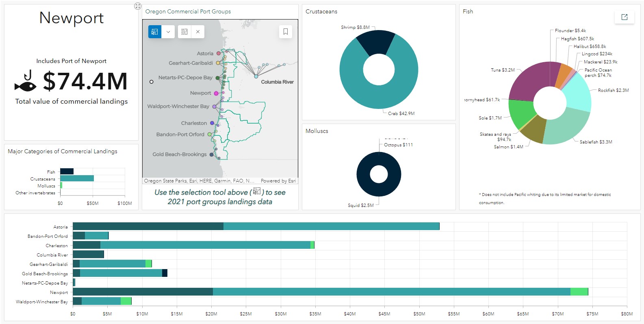Expand the Fish chart with the pop-out icon

coord(624,17)
